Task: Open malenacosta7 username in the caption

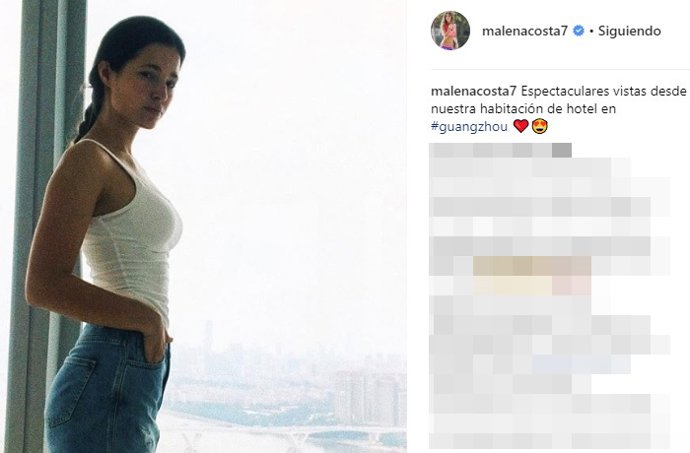Action: [x=473, y=91]
